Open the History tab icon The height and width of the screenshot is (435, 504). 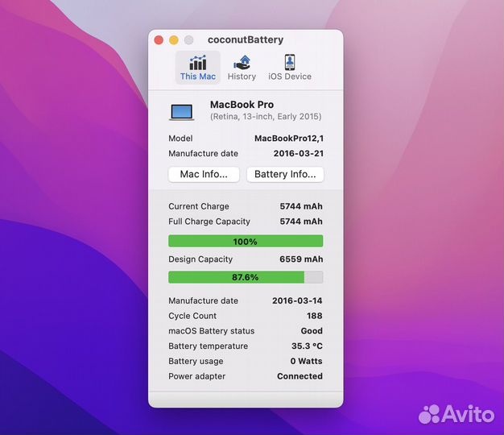tap(242, 62)
